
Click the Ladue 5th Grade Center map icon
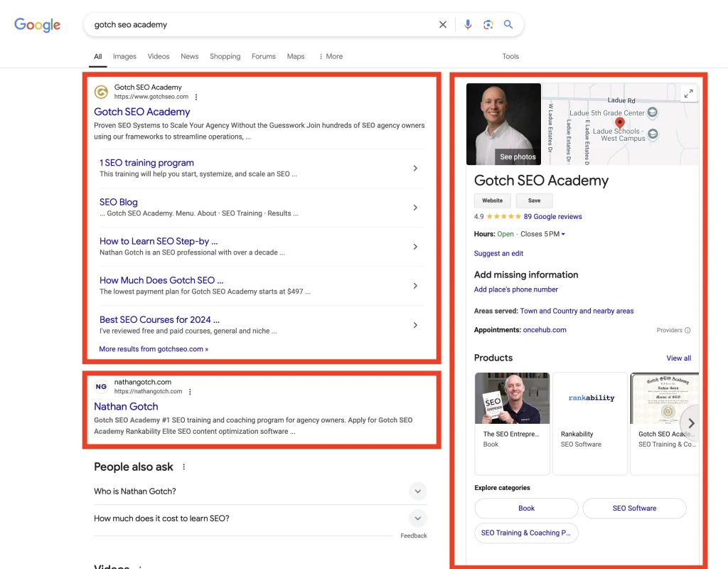(653, 112)
